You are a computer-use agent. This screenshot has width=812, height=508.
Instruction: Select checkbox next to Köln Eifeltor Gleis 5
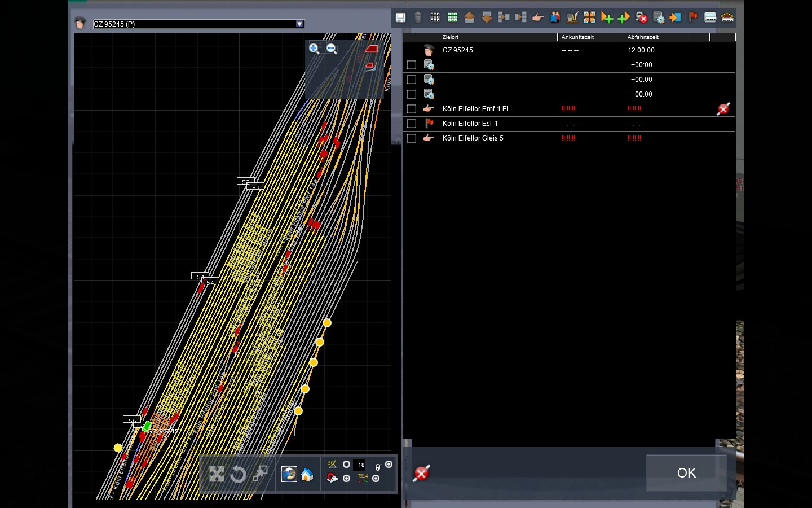point(412,138)
